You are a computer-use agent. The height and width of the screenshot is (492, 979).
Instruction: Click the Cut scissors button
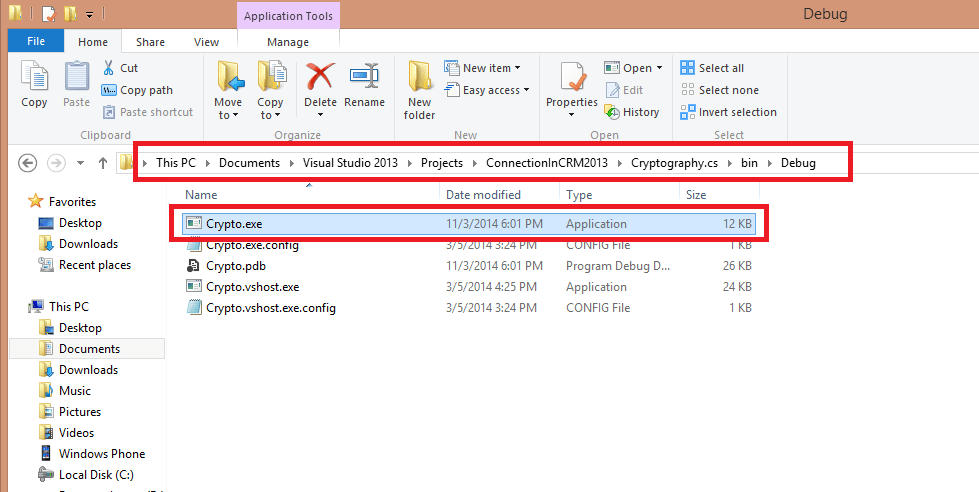(121, 68)
